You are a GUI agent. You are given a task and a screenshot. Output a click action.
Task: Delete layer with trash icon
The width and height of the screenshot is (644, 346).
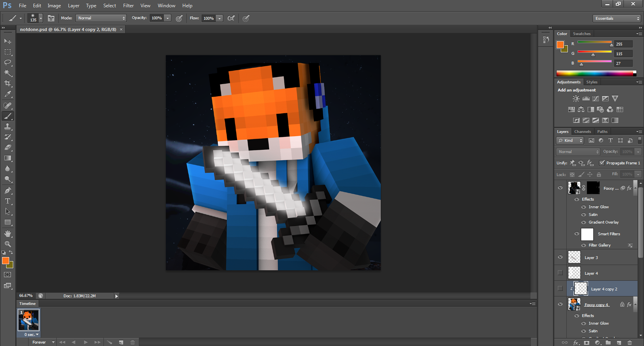point(630,343)
